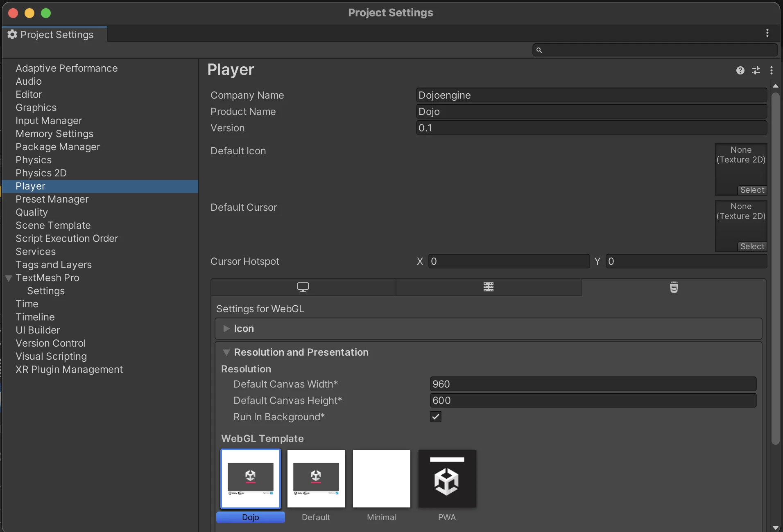The height and width of the screenshot is (532, 783).
Task: Select the Dedicated Server platform tab
Action: coord(489,287)
